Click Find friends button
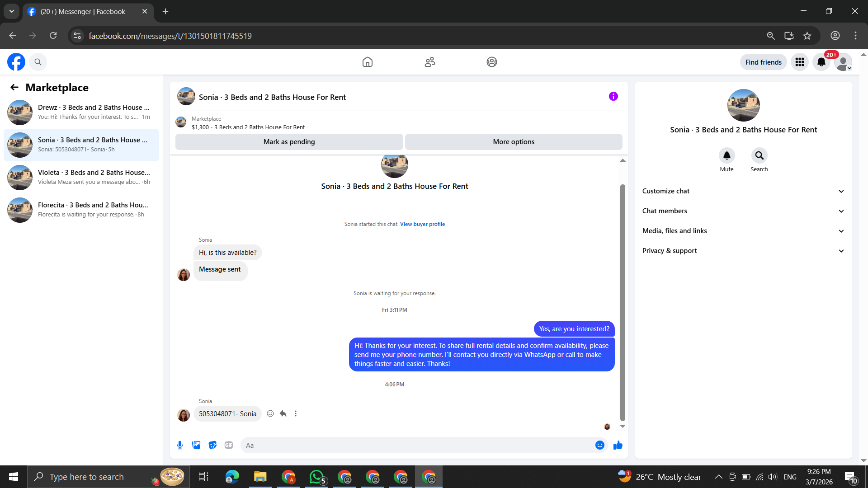Image resolution: width=868 pixels, height=488 pixels. click(x=764, y=62)
